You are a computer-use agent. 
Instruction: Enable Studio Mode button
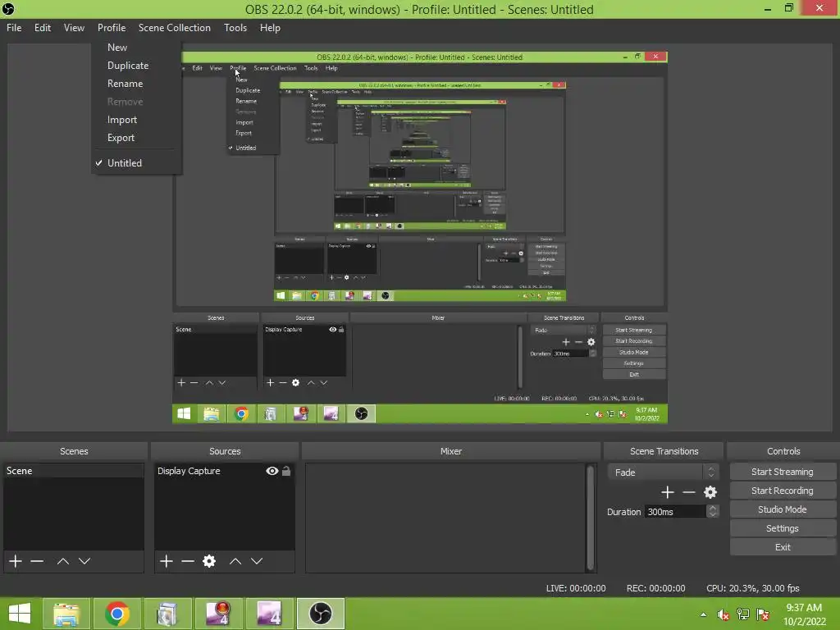(782, 509)
